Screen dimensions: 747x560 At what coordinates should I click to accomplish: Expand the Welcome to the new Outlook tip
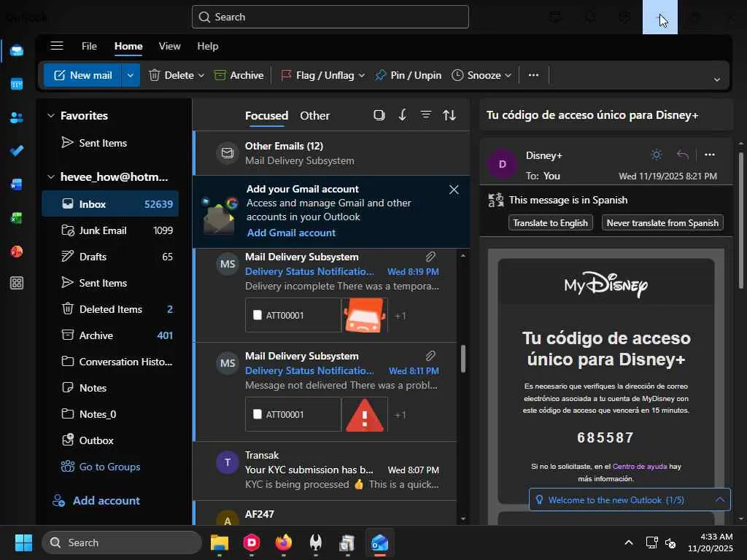point(720,499)
